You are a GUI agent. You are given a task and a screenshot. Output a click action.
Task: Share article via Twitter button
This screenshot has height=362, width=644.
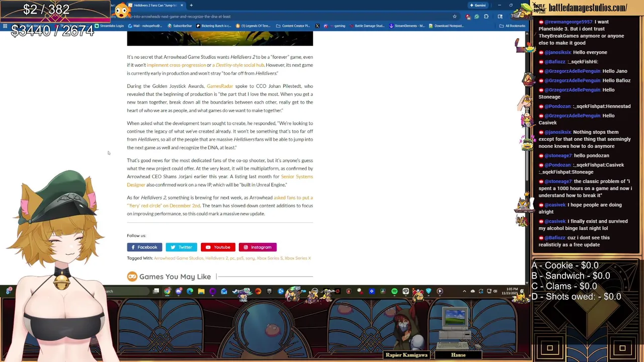pos(181,247)
